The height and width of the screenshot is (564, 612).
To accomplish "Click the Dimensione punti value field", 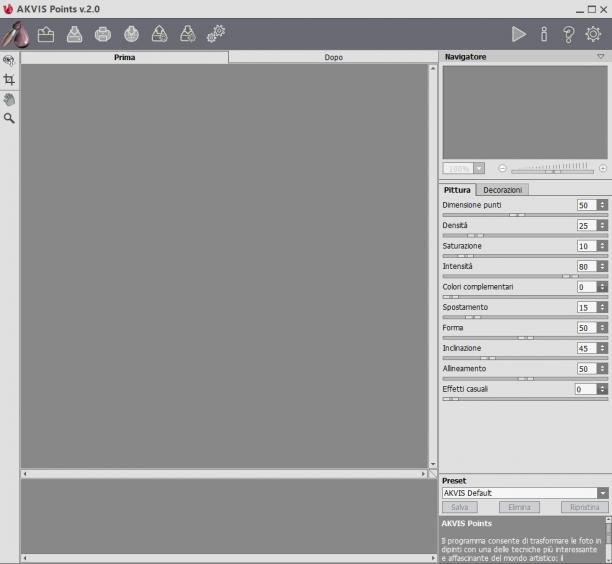I will click(x=587, y=205).
